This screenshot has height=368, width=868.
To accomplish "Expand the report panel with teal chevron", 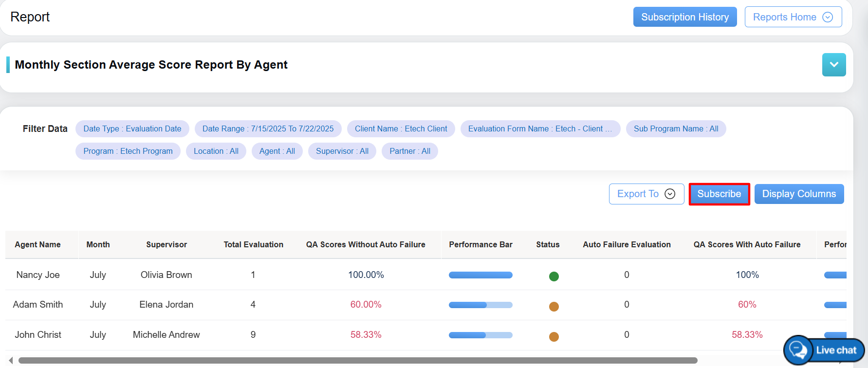I will pos(833,65).
